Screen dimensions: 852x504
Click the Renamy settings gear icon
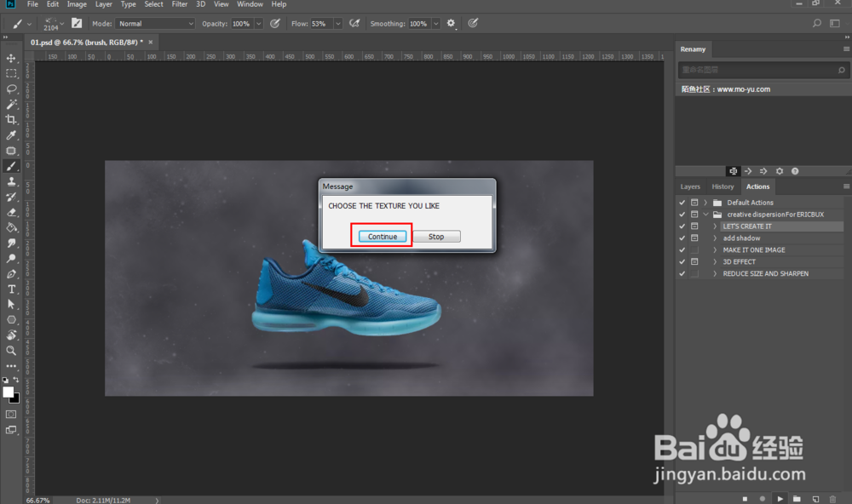click(780, 171)
